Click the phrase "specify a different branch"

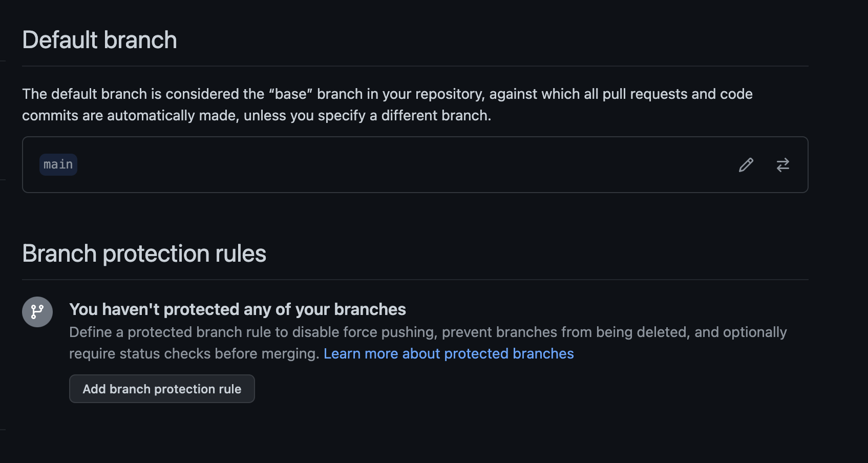coord(404,116)
